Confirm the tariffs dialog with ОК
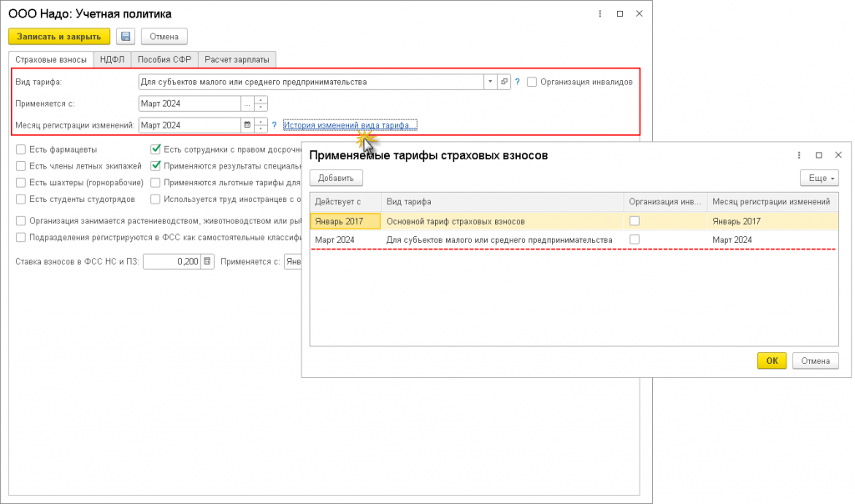Viewport: 855px width, 504px height. (772, 360)
